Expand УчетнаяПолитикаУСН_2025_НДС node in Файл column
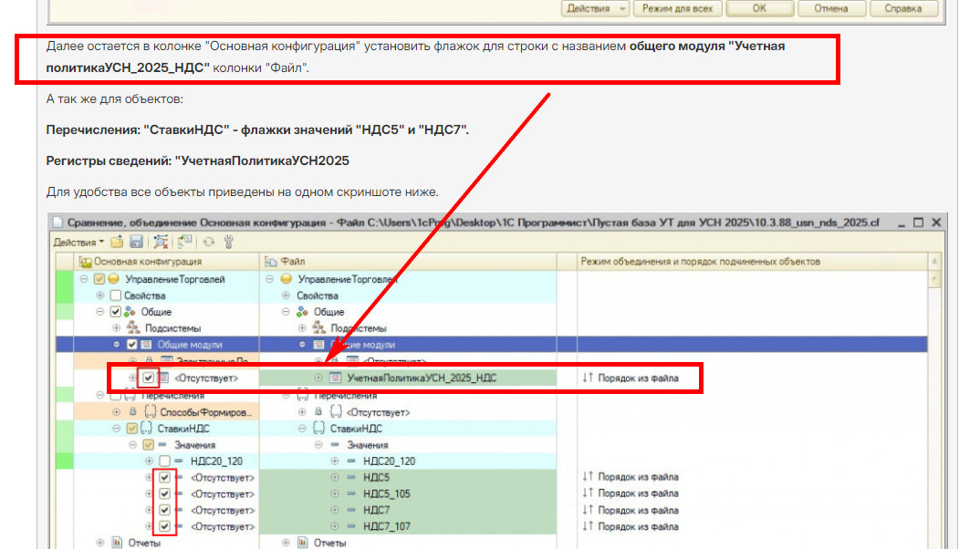Viewport: 980px width, 549px height. pos(318,378)
